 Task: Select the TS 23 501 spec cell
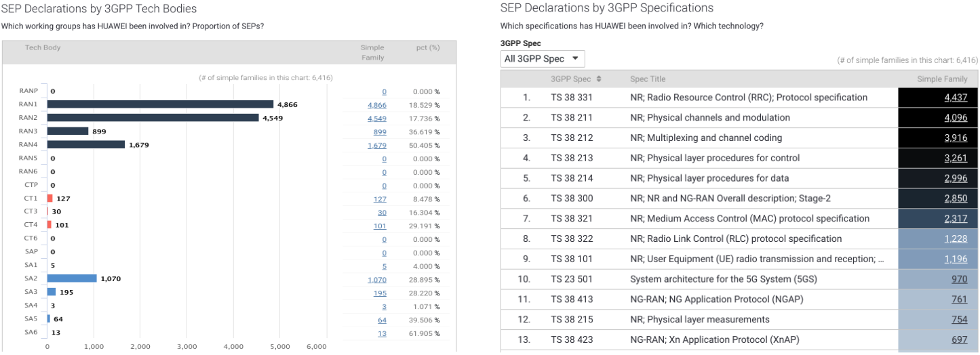click(572, 279)
